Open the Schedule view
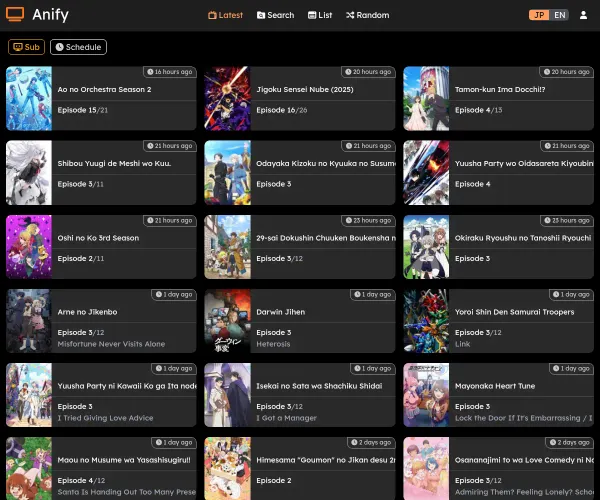Screen dimensions: 600x500 click(x=78, y=47)
